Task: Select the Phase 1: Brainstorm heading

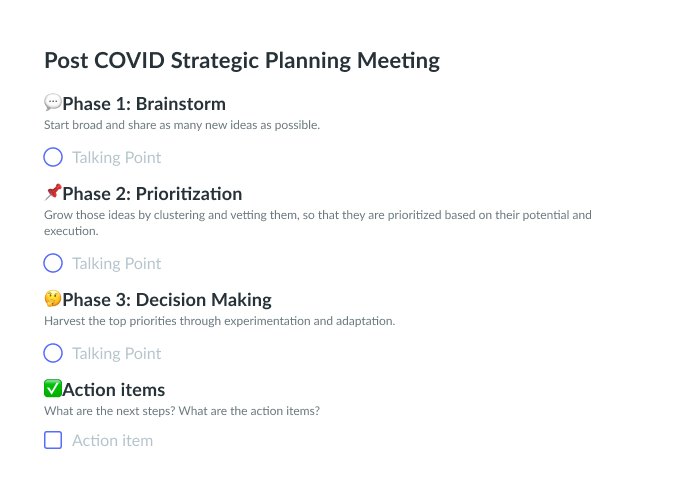Action: point(144,104)
